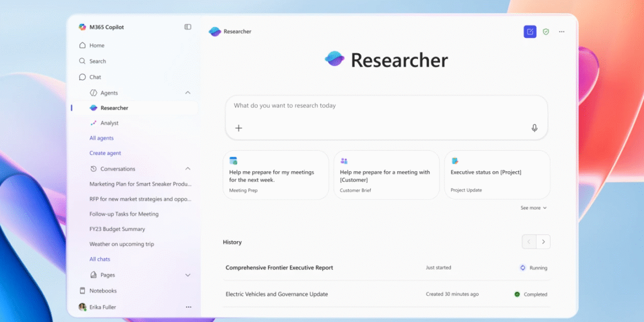This screenshot has width=644, height=322.
Task: Click the Create agent link
Action: click(105, 153)
